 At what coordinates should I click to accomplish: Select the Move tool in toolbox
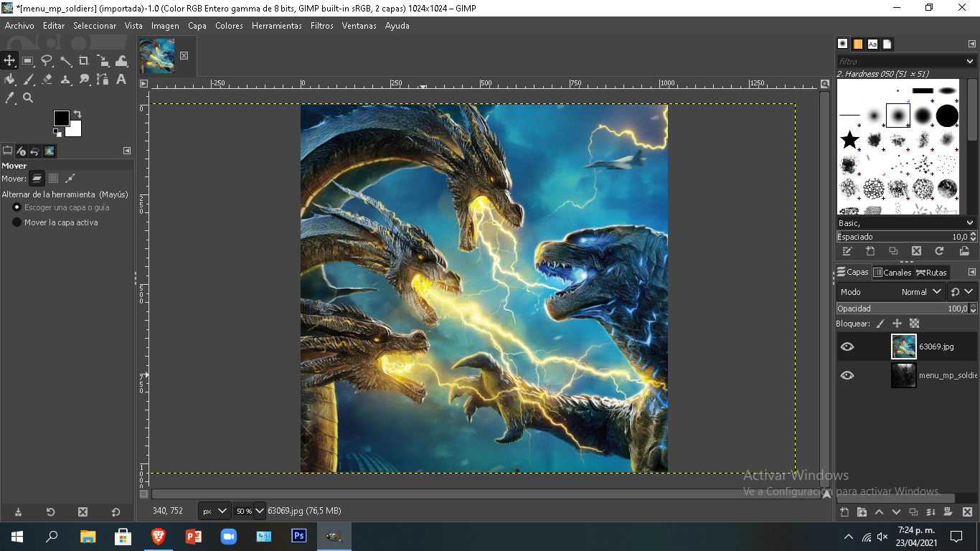[x=9, y=61]
